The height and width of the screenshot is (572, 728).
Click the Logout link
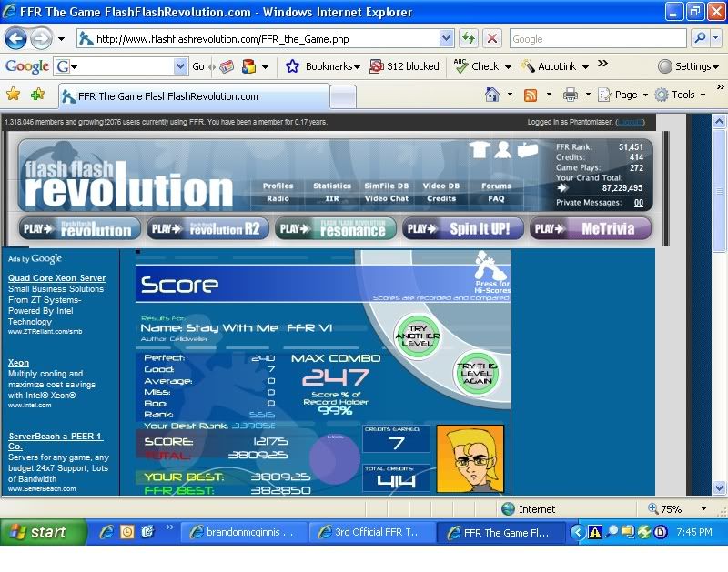[x=630, y=122]
